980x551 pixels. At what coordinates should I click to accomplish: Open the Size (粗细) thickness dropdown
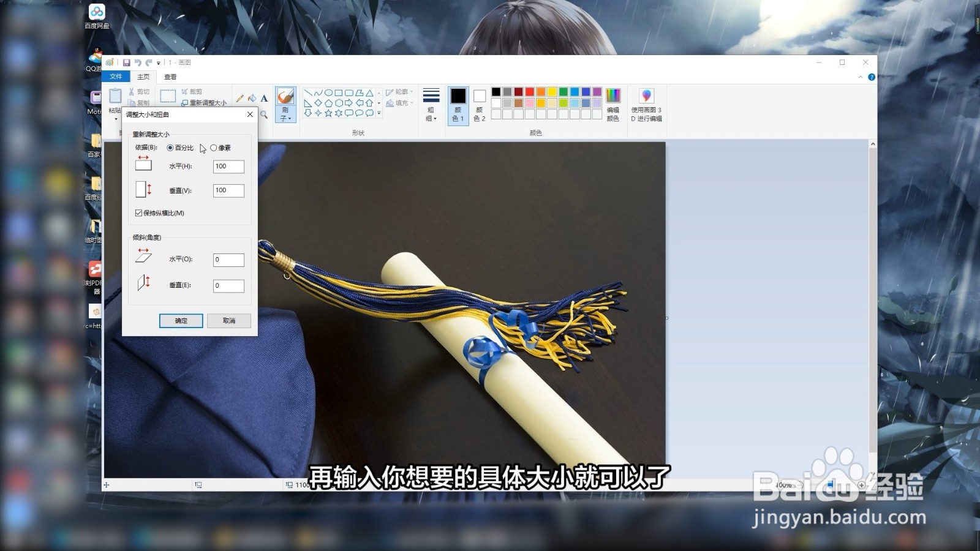431,105
